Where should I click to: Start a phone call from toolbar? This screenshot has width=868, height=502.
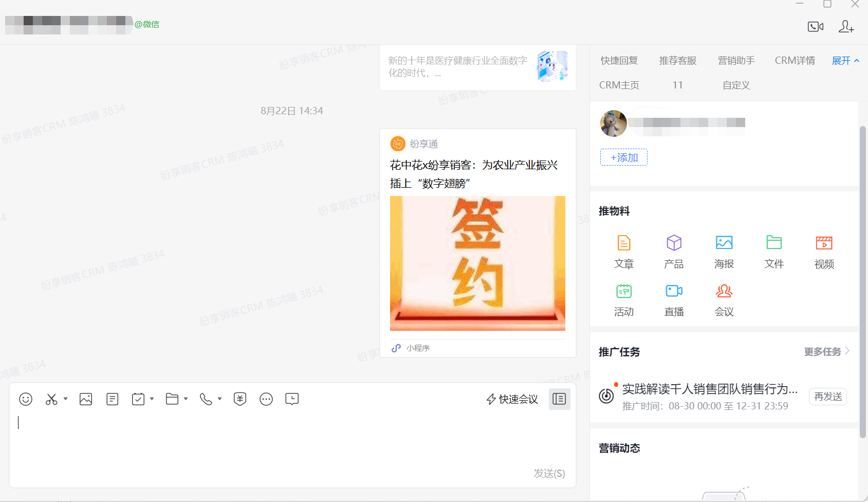click(x=206, y=399)
